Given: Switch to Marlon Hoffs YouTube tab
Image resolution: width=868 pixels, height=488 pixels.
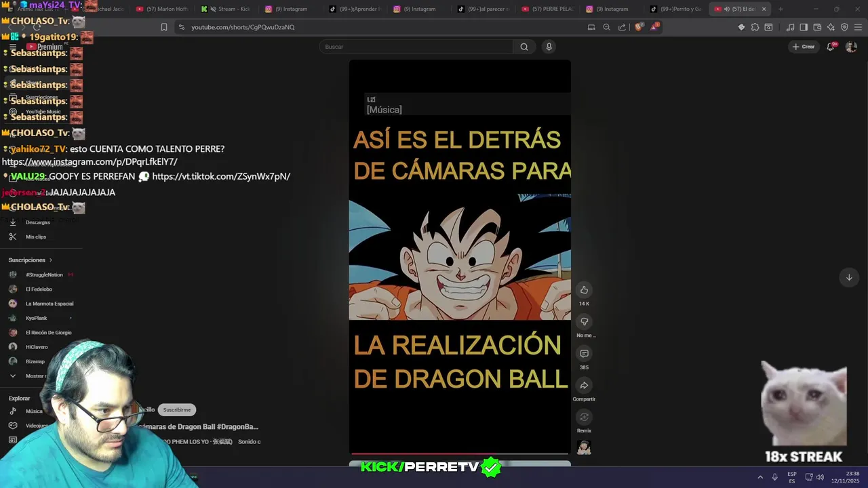Looking at the screenshot, I should pos(162,9).
